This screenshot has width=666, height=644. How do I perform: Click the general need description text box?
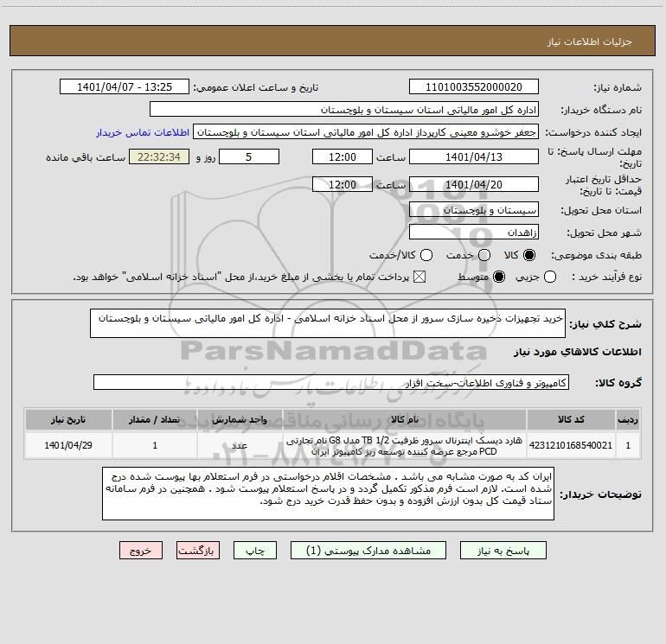pyautogui.click(x=328, y=323)
